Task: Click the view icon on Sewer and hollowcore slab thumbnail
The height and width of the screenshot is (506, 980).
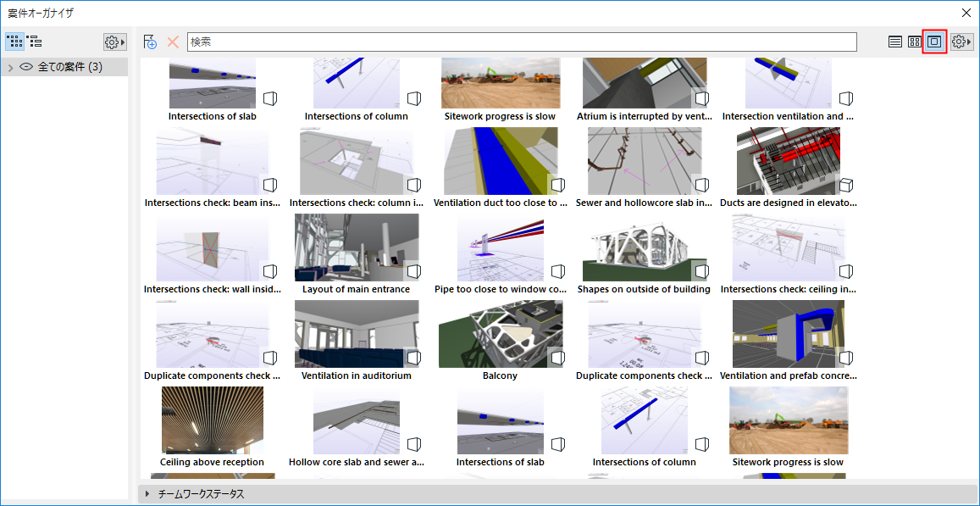Action: (x=702, y=185)
